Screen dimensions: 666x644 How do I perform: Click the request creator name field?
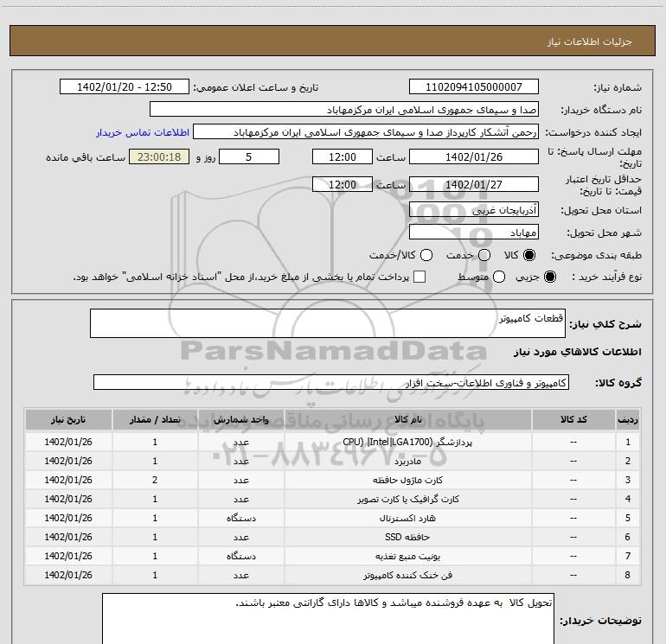(366, 132)
